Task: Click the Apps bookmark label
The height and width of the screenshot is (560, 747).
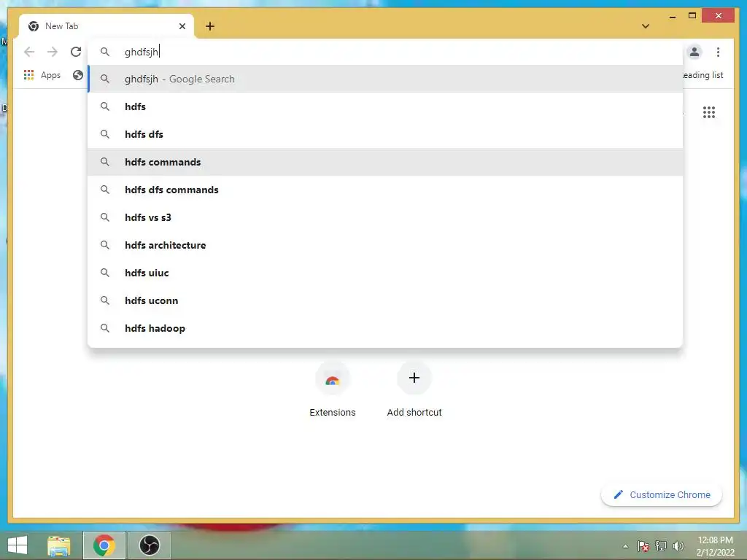Action: click(50, 75)
